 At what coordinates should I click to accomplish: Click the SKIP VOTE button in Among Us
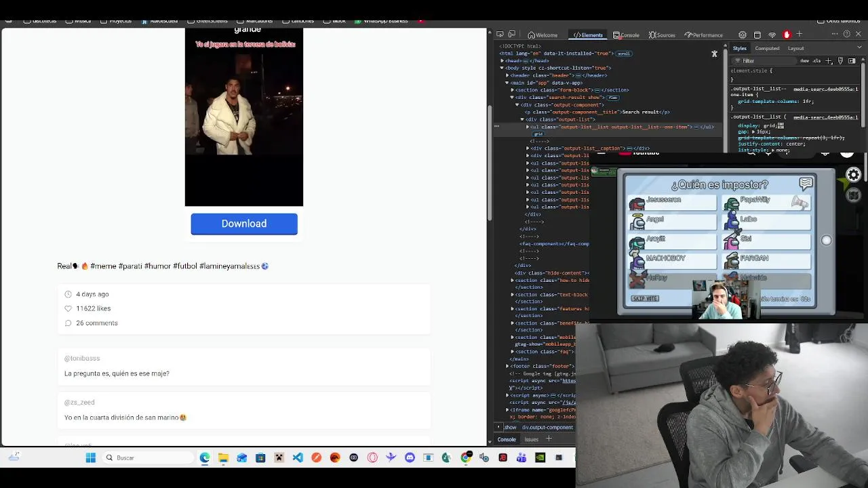pyautogui.click(x=645, y=298)
